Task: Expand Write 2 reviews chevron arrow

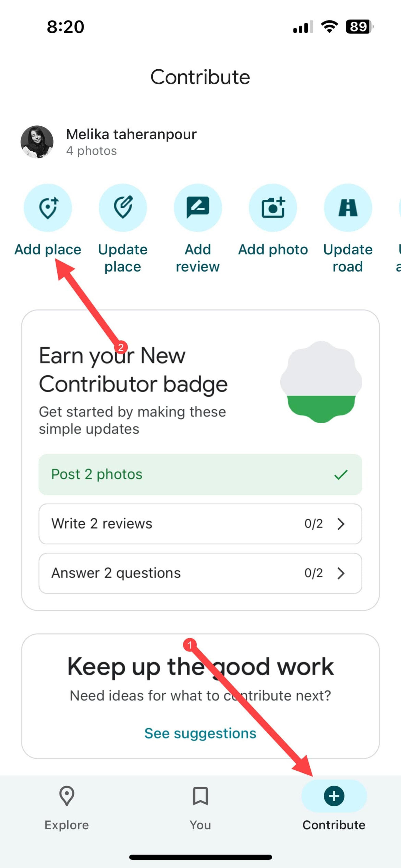Action: (341, 524)
